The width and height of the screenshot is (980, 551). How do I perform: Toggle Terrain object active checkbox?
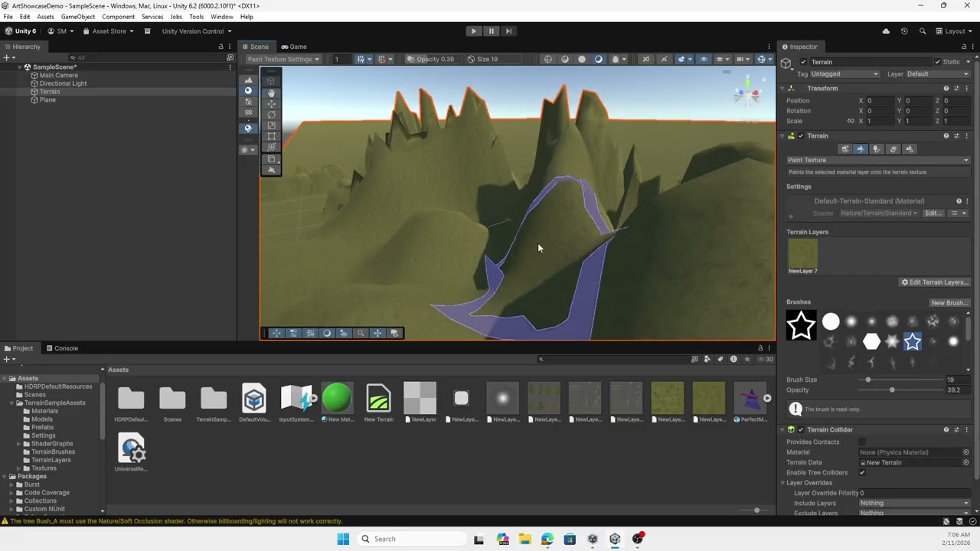(x=802, y=62)
